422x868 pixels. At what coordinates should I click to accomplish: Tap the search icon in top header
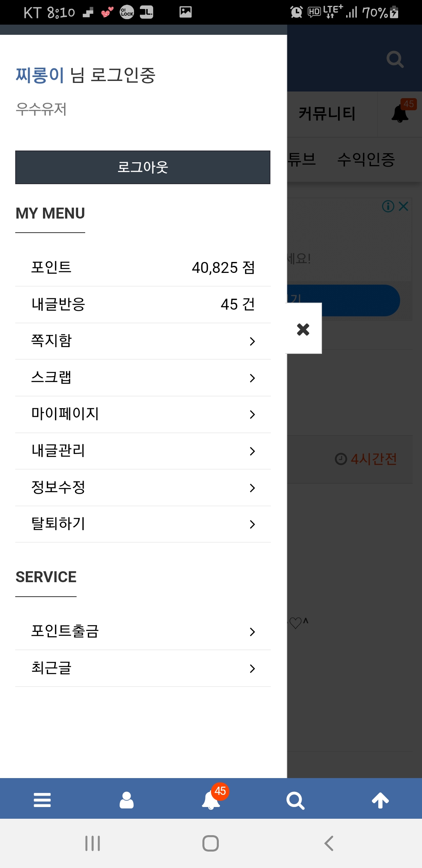click(395, 59)
